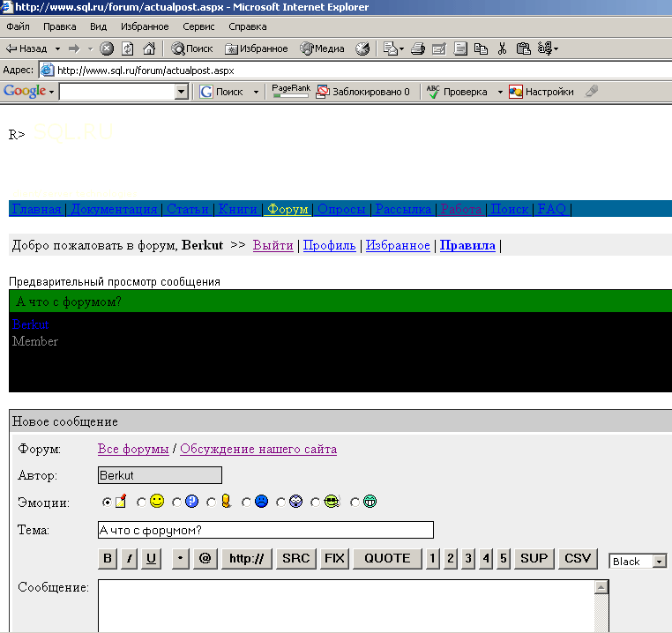Click the Print icon in toolbar
The width and height of the screenshot is (672, 633).
pos(418,48)
